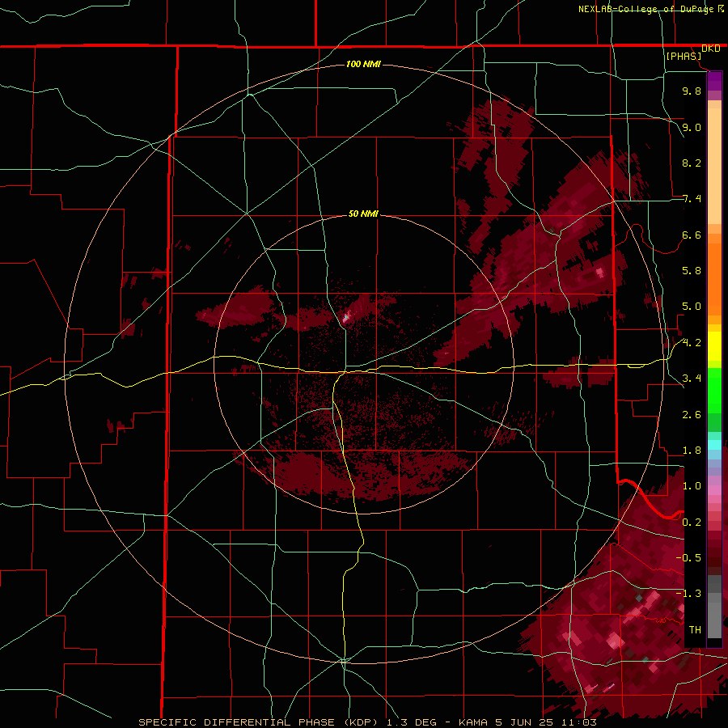Click the 6.6 scale value
Screen dimensions: 728x728
(692, 235)
